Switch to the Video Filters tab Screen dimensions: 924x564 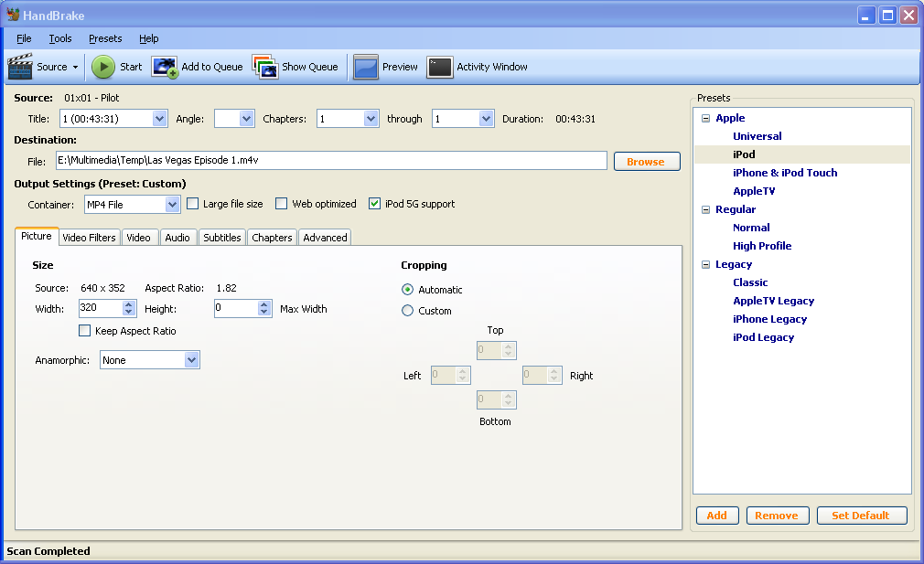click(89, 238)
